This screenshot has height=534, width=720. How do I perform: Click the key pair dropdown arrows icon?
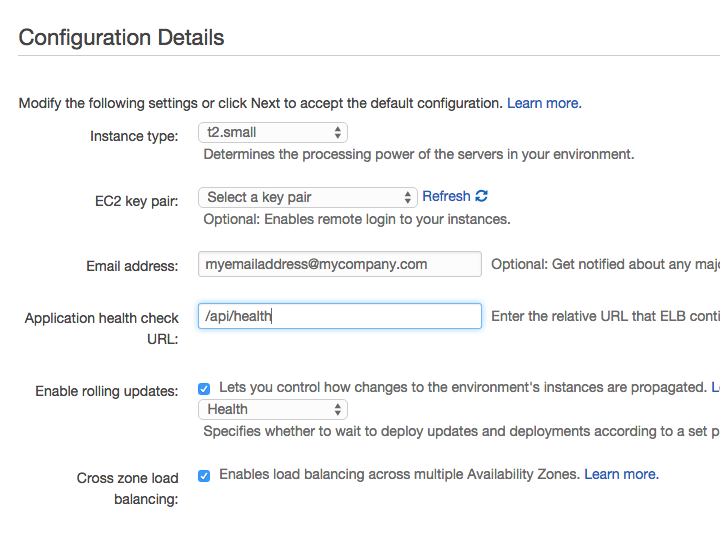(x=407, y=197)
